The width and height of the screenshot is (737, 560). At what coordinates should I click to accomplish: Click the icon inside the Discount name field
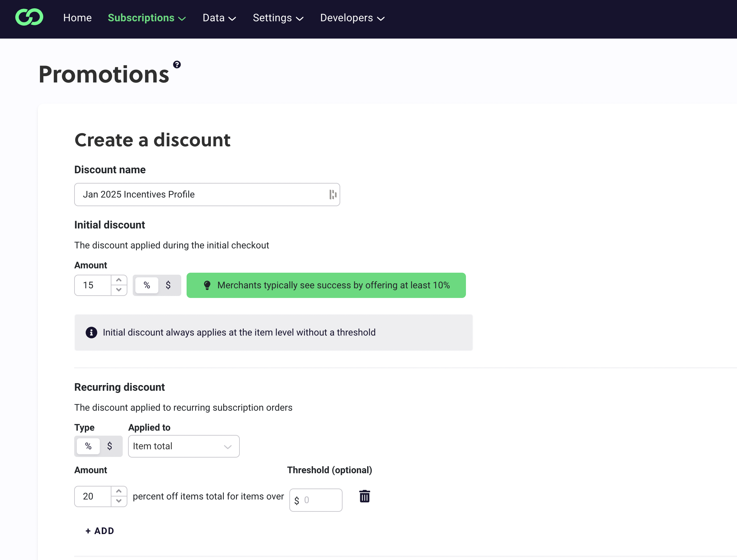332,194
